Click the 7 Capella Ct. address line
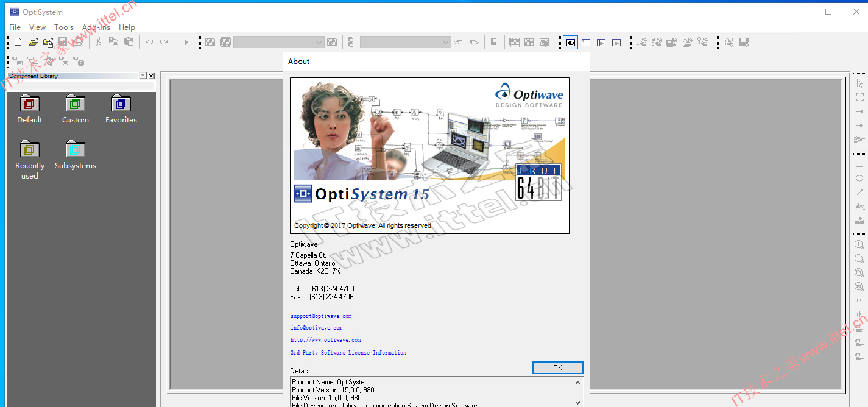The height and width of the screenshot is (407, 868). click(308, 255)
